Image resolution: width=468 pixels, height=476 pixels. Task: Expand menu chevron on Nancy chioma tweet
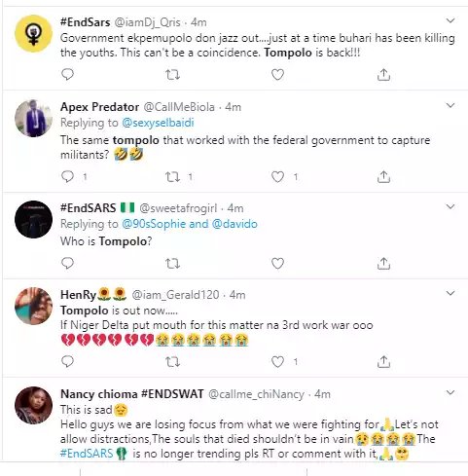click(x=450, y=392)
